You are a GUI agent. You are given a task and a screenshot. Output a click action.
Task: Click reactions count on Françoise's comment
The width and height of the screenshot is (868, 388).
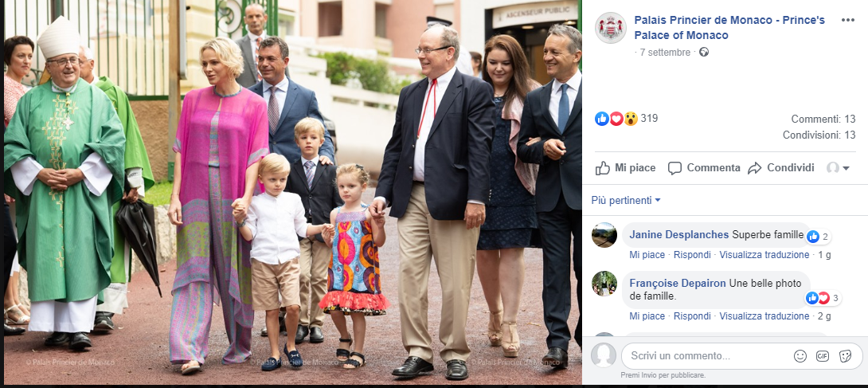pos(823,298)
